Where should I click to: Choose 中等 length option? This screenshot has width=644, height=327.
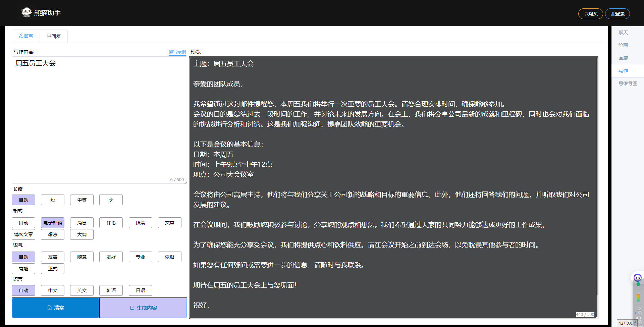(82, 200)
